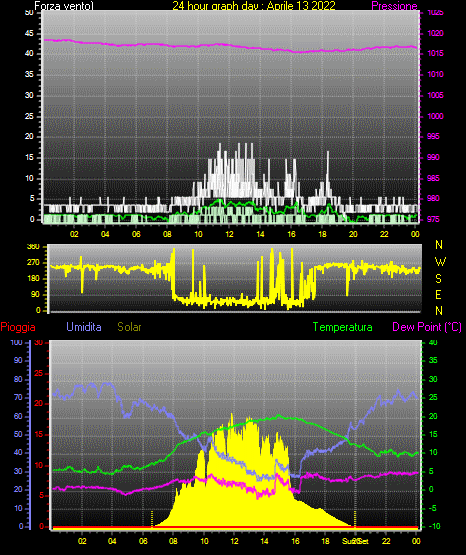Click the Pressione legend label
This screenshot has width=466, height=555.
pos(394,6)
